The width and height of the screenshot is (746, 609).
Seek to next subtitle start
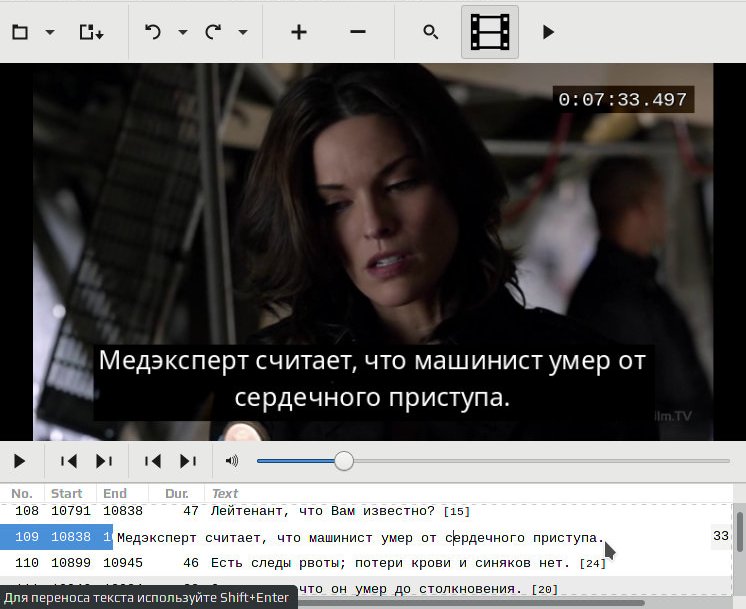104,461
